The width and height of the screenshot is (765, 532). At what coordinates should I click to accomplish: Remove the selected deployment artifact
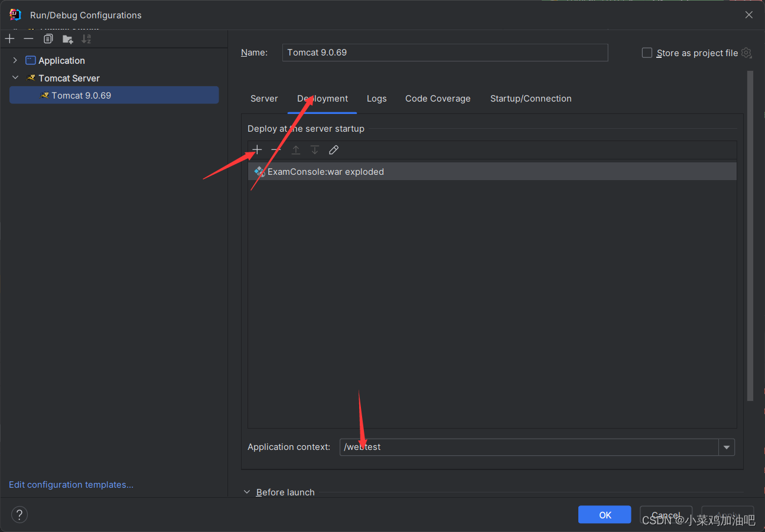[x=276, y=150]
